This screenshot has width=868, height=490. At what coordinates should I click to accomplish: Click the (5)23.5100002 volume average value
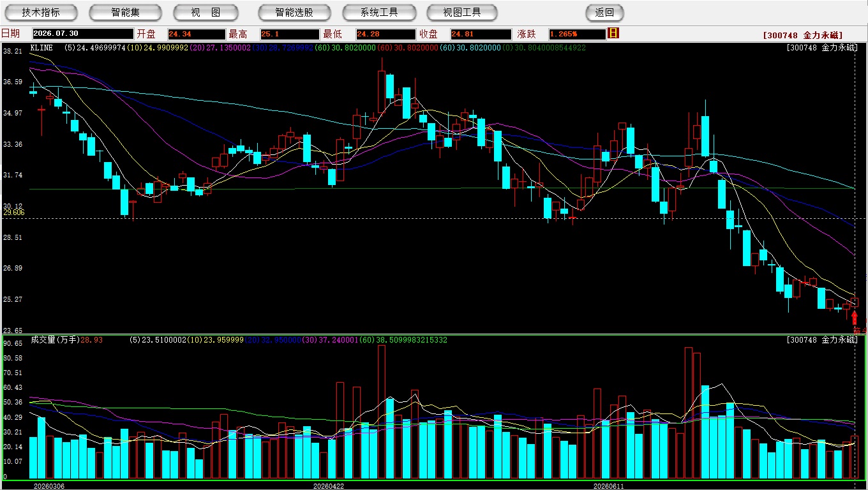click(158, 340)
